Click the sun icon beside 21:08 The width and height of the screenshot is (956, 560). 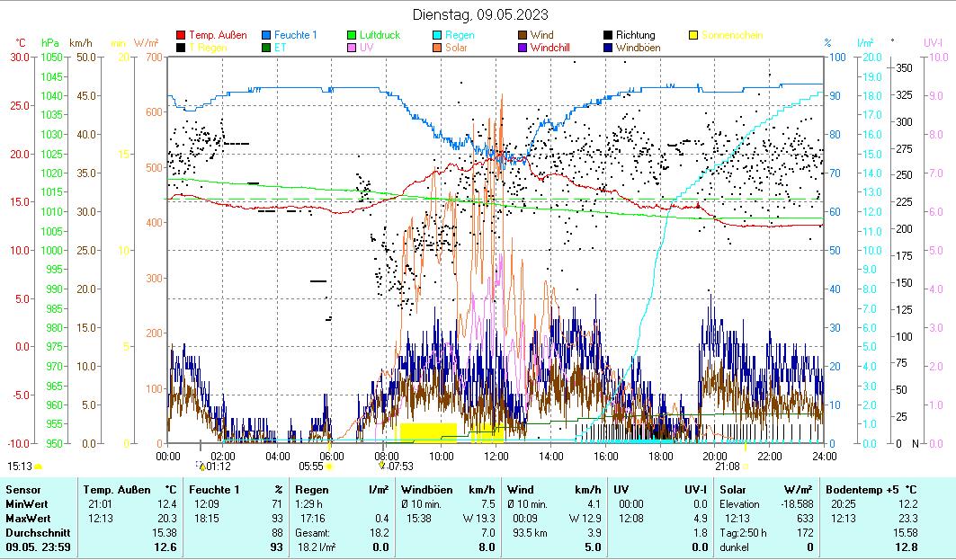tap(746, 467)
